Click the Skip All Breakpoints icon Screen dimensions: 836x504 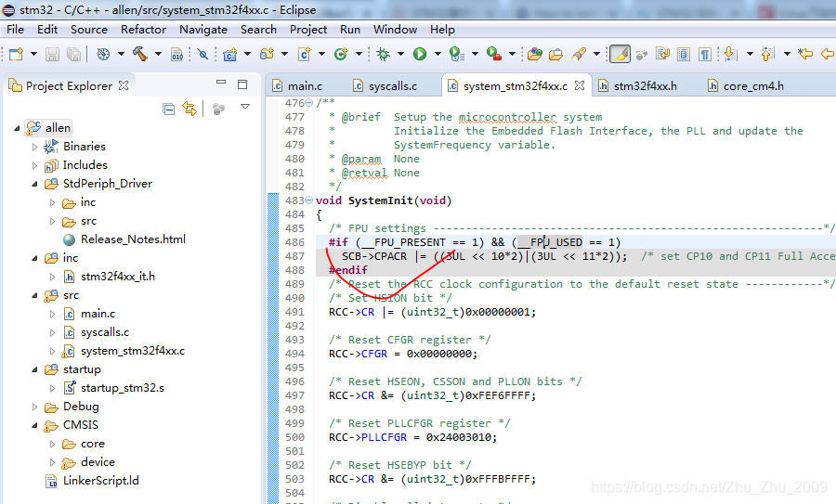202,54
